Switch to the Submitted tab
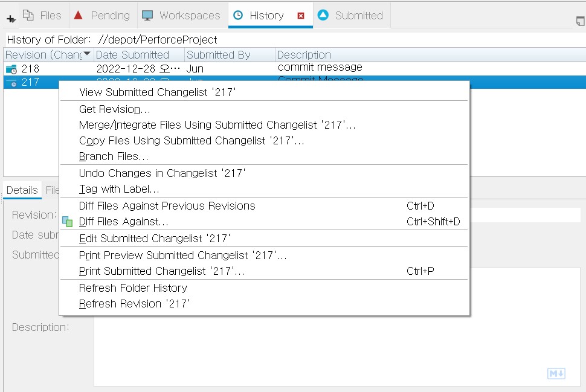This screenshot has width=586, height=392. [x=351, y=16]
